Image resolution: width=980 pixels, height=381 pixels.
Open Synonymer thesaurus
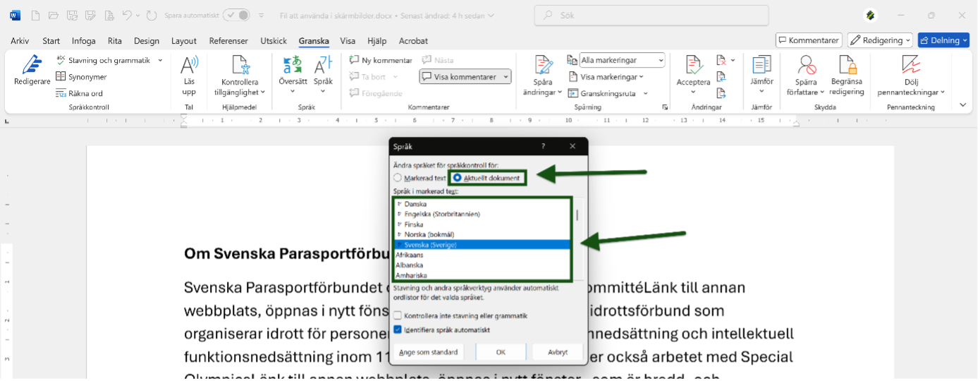click(82, 77)
